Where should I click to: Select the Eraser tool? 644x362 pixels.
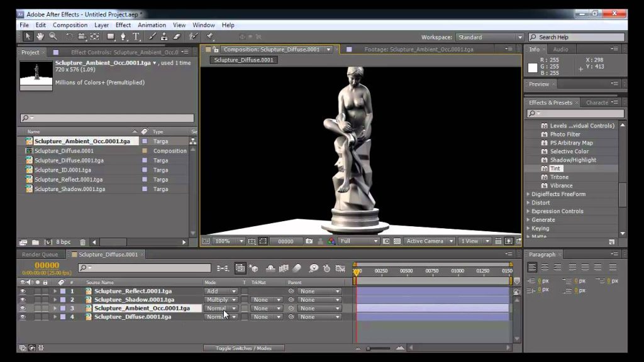[177, 36]
